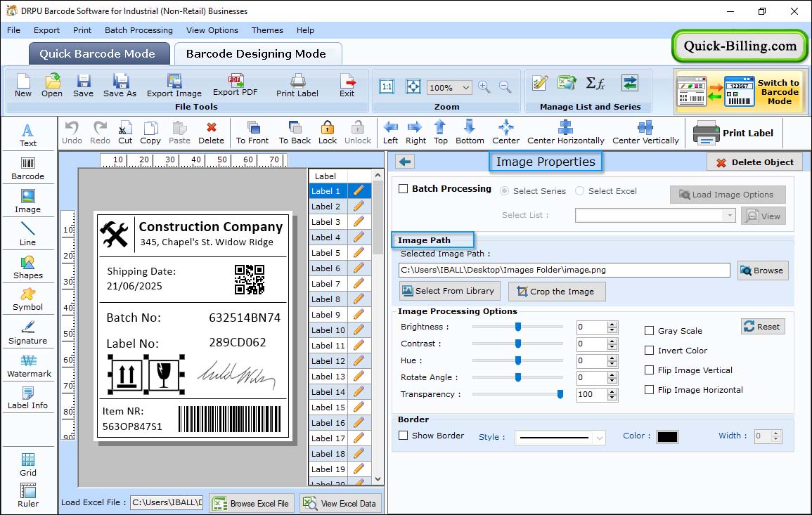Screen dimensions: 812x515
Task: Open the Select List dropdown
Action: click(729, 215)
